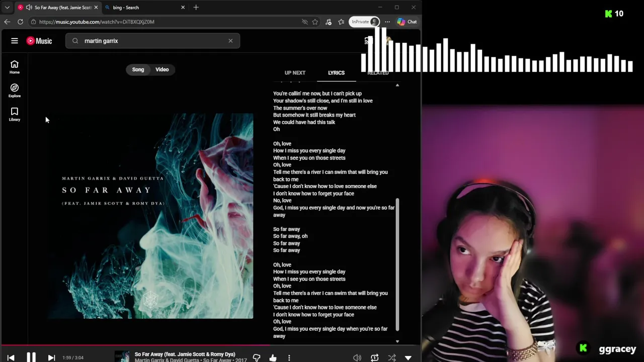The image size is (644, 362).
Task: Click the lyrics scrollbar thumb
Action: pos(397,264)
